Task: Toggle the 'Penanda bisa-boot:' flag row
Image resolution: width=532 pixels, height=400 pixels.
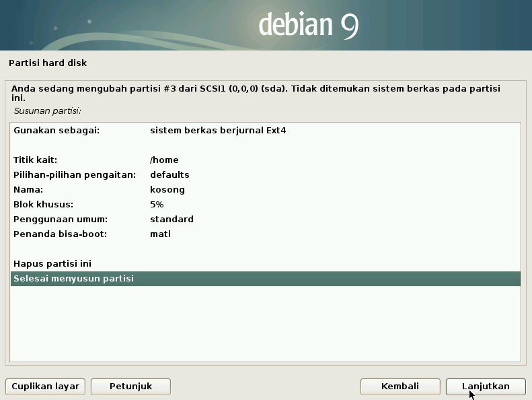Action: pyautogui.click(x=61, y=234)
